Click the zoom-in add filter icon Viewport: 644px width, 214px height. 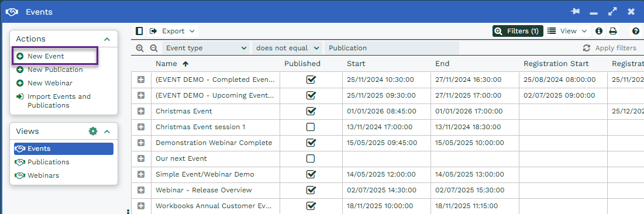[140, 48]
